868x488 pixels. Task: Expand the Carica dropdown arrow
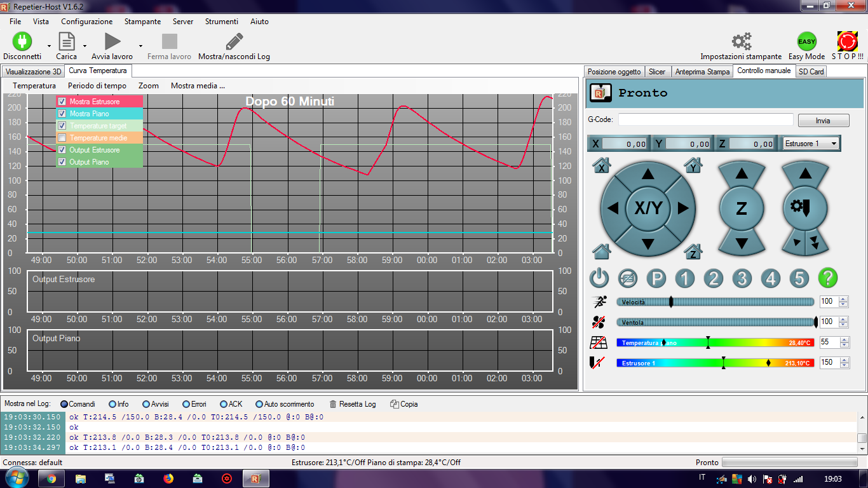click(85, 46)
